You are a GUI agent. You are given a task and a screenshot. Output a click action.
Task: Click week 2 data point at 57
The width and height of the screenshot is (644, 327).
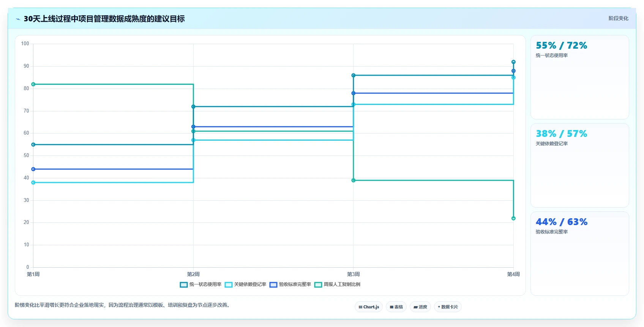pyautogui.click(x=193, y=140)
